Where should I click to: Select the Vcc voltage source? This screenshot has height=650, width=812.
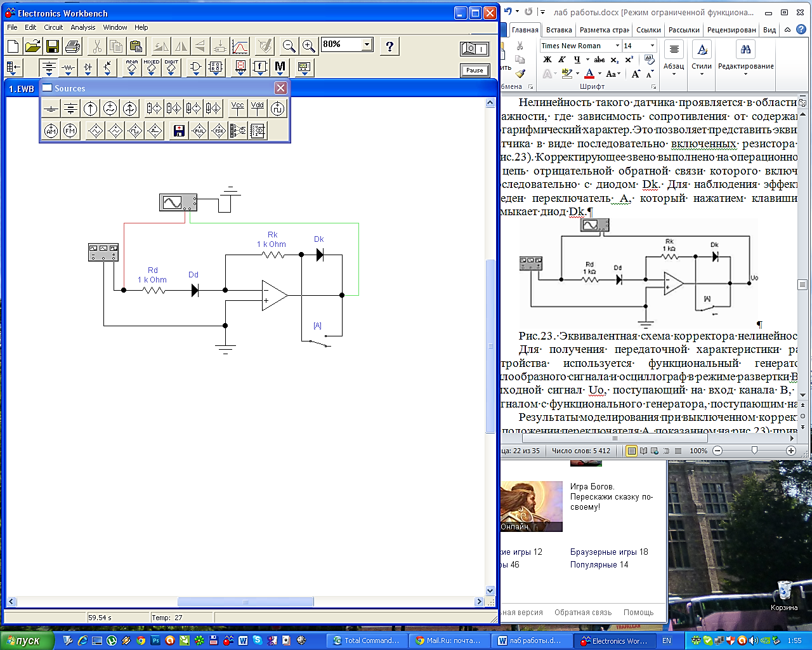pos(237,109)
